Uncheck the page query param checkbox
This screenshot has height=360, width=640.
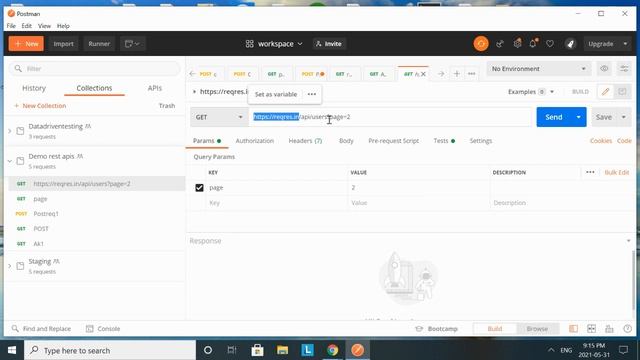click(199, 188)
